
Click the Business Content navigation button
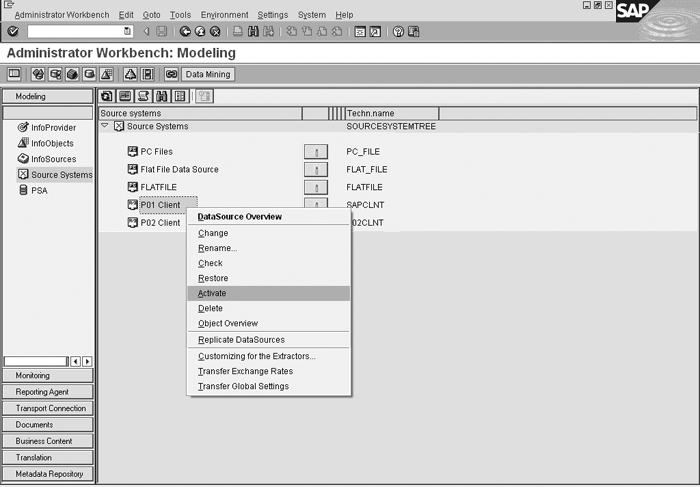coord(48,441)
